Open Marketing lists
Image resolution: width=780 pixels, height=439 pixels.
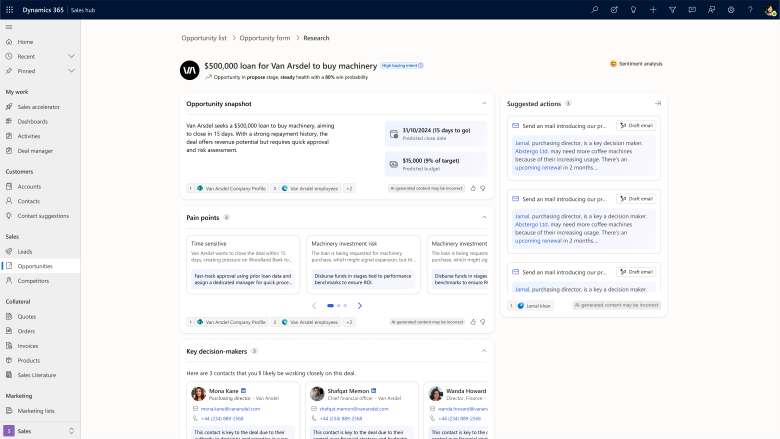(x=36, y=411)
